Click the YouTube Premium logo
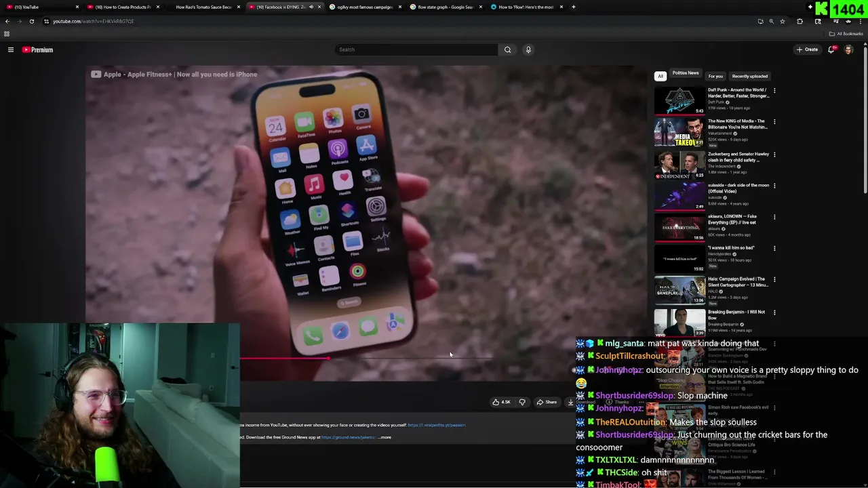The image size is (868, 488). coord(37,49)
